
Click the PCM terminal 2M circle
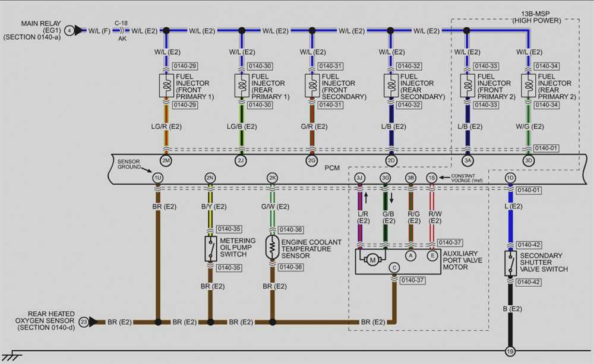click(166, 160)
